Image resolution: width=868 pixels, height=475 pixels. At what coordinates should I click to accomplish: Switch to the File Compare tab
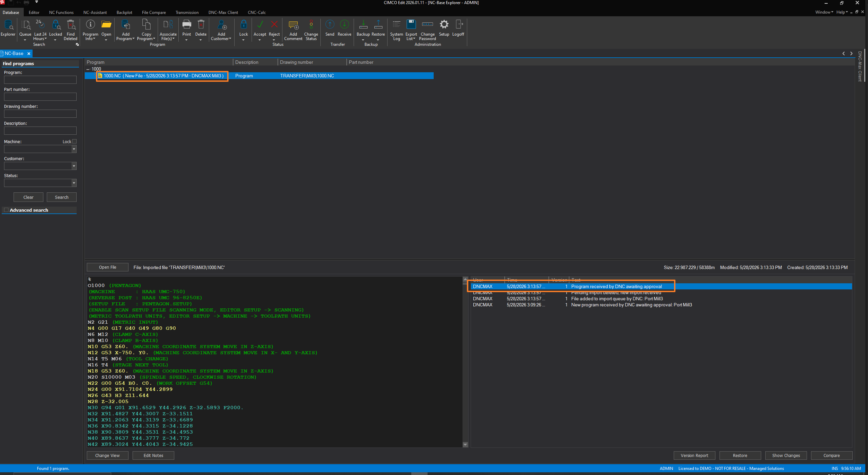[154, 13]
